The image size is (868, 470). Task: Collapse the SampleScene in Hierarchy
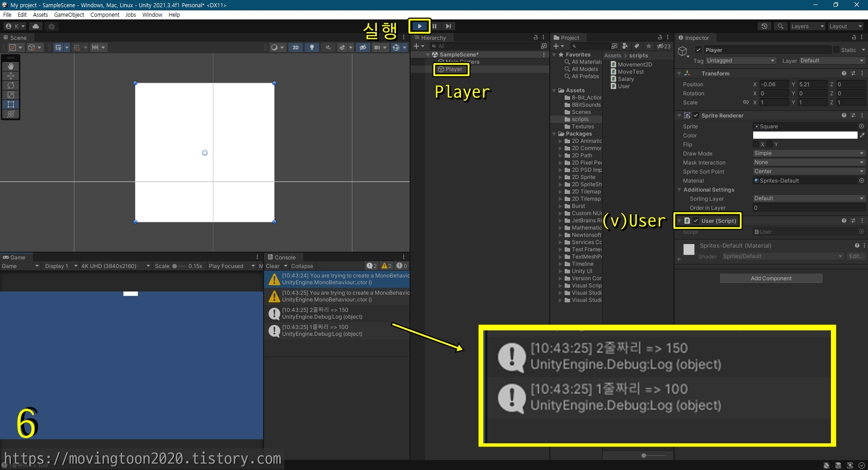point(428,55)
